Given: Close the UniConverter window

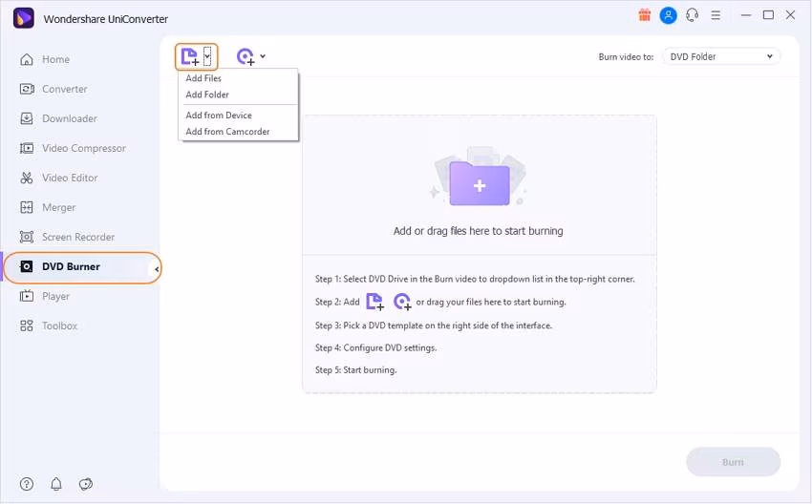Looking at the screenshot, I should tap(790, 15).
